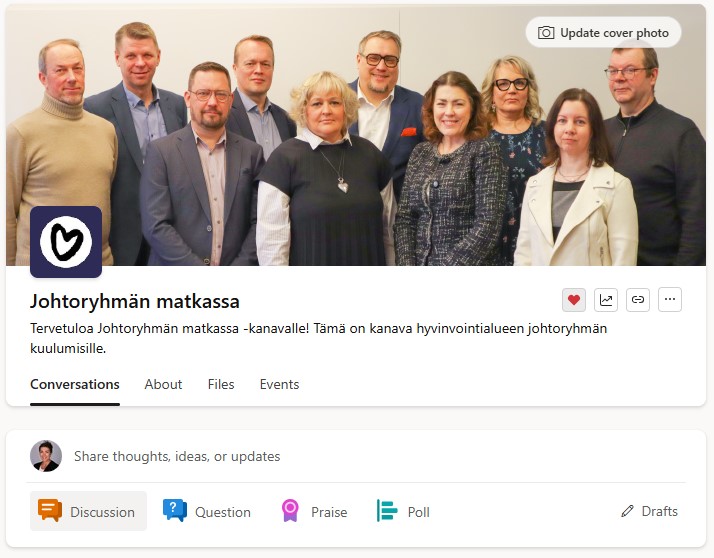Open Drafts text link
This screenshot has width=714, height=558.
tap(659, 511)
